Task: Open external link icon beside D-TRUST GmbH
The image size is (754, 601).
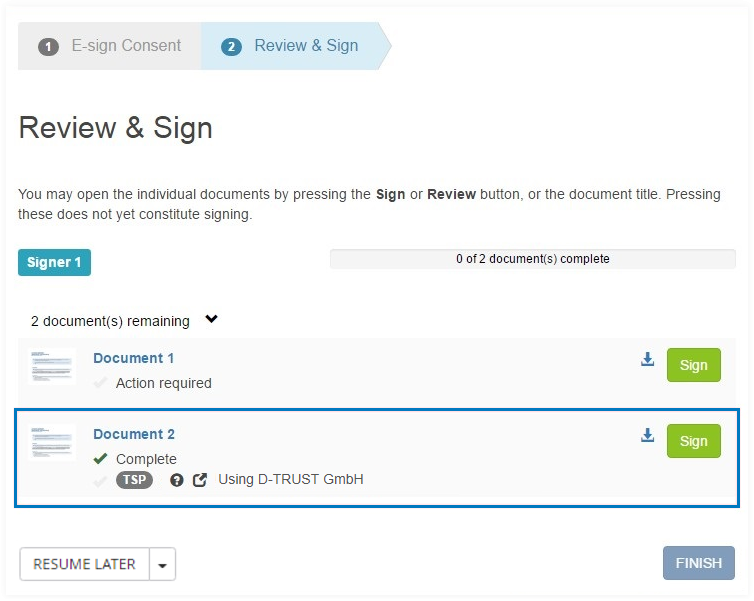Action: 200,480
